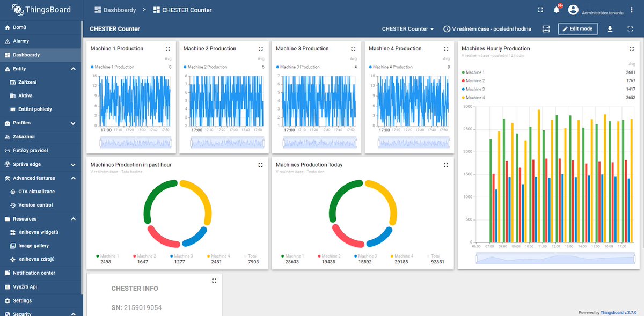Collapse the Advanced features section
The width and height of the screenshot is (644, 316).
(x=73, y=178)
